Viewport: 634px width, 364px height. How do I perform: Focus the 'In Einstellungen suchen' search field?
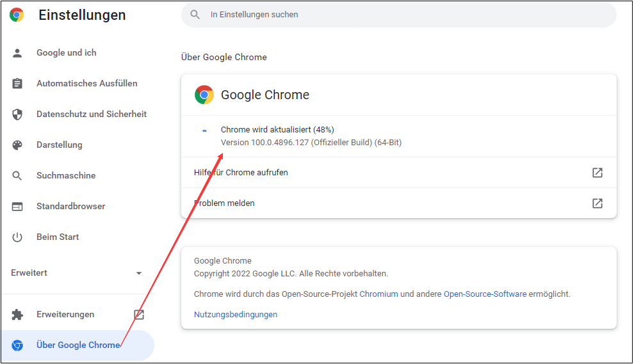[399, 15]
